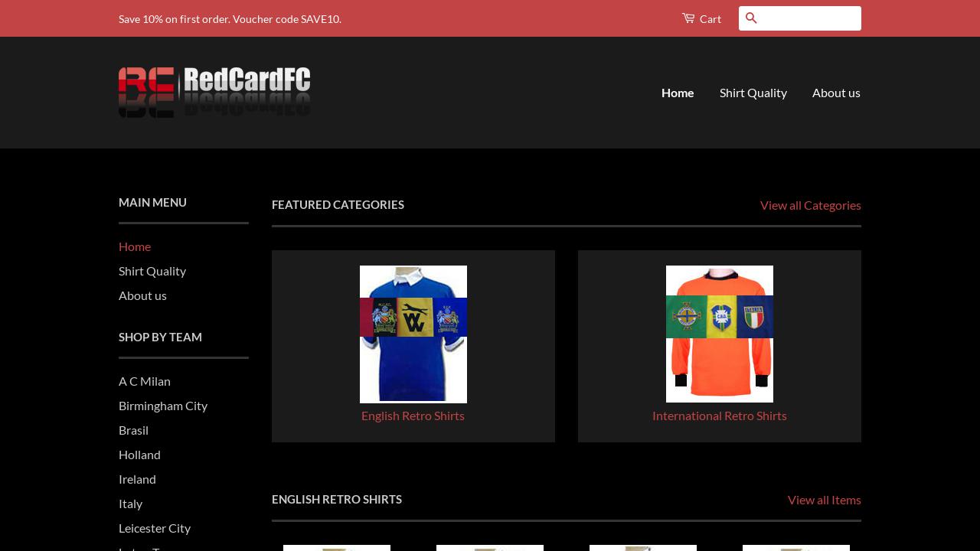Click View all Items link
The image size is (980, 551).
coord(825,500)
